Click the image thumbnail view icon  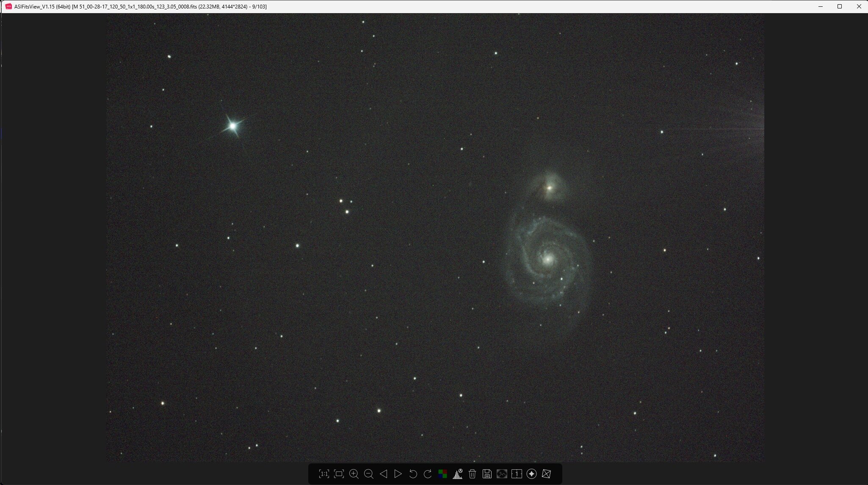tap(502, 474)
